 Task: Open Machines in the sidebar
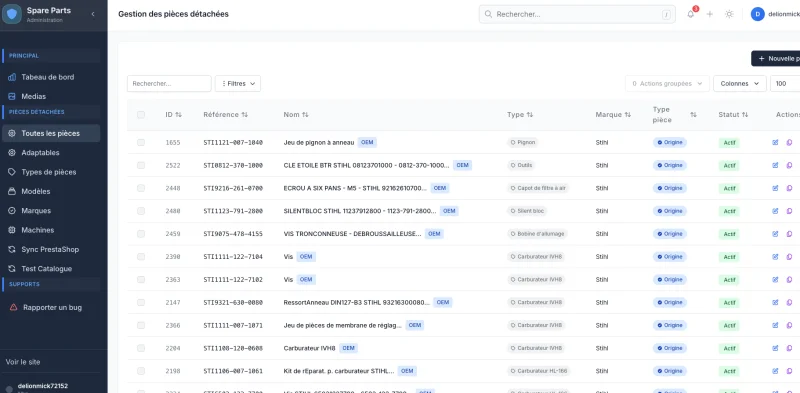click(51, 230)
